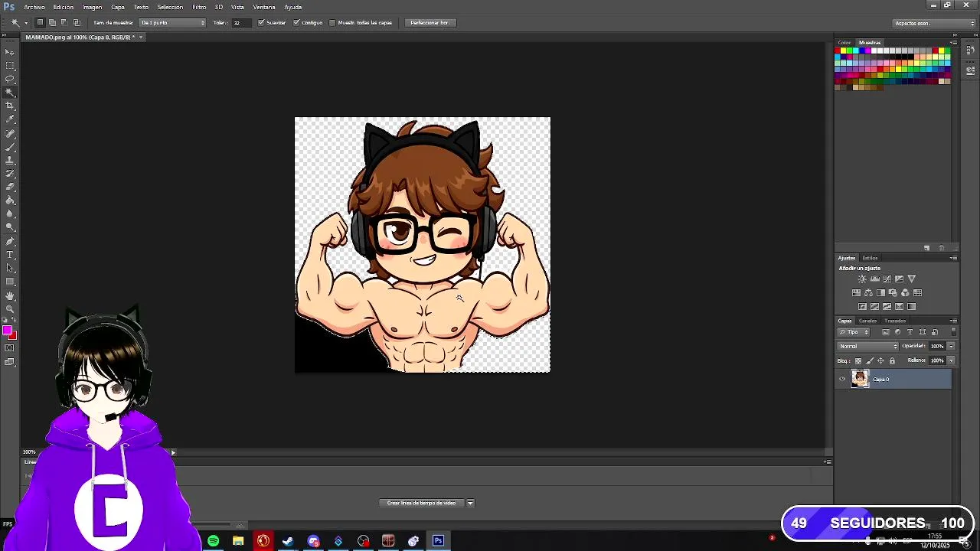Open the Opacidad slider dropdown arrow
980x551 pixels.
[x=951, y=346]
